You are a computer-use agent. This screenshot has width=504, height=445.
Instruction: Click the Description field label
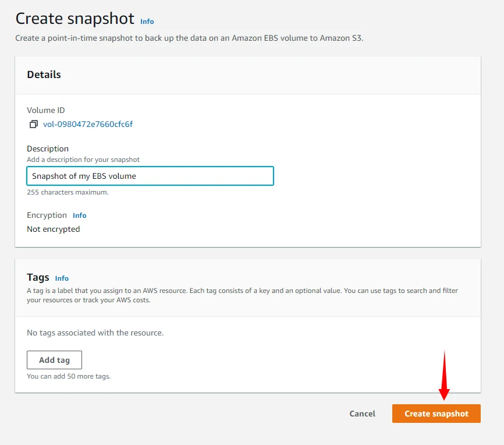pos(48,149)
